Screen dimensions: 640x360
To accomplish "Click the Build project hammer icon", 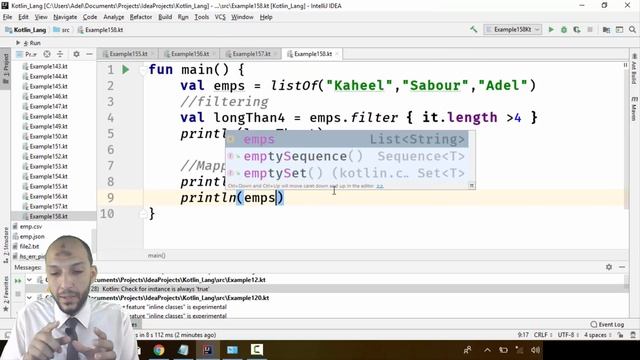I will click(473, 29).
